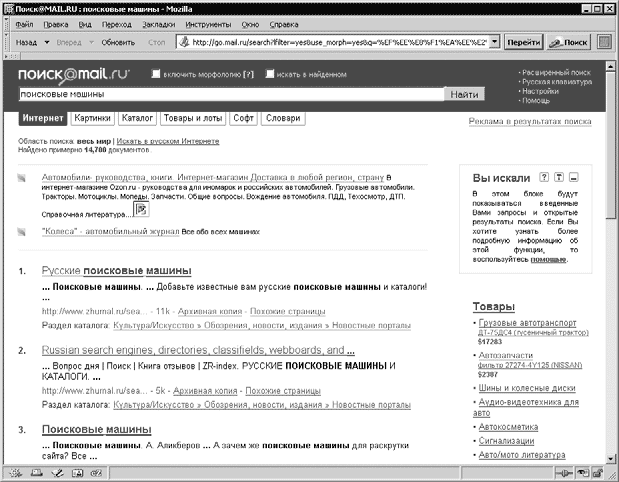This screenshot has width=619, height=482.
Task: Open the Шины и колесные диски link
Action: (x=527, y=388)
